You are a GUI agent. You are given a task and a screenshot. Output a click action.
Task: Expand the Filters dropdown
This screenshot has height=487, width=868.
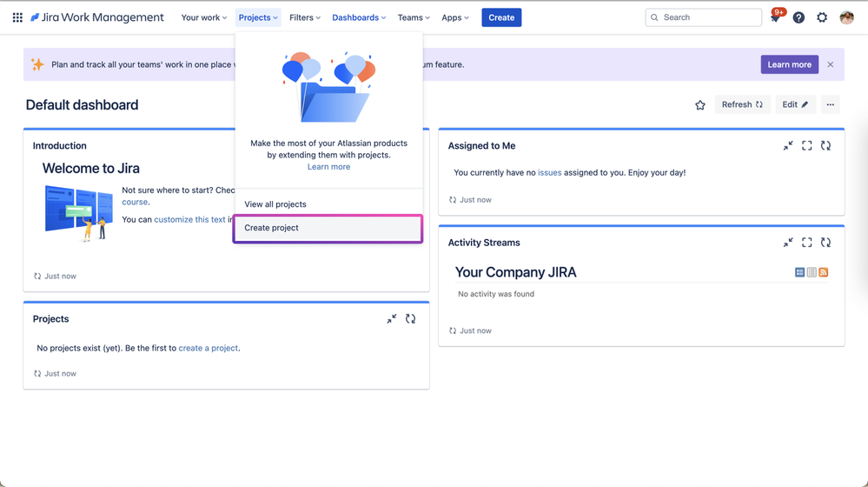[x=305, y=17]
